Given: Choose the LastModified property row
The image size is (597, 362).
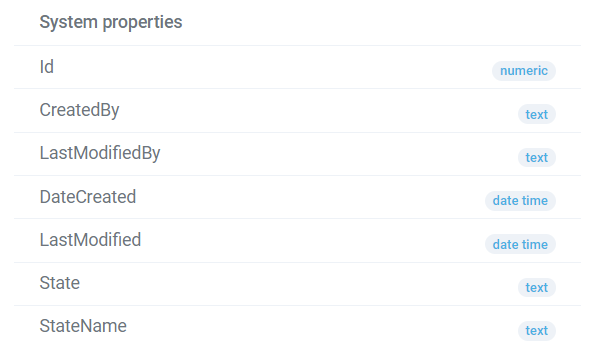Looking at the screenshot, I should pos(297,241).
